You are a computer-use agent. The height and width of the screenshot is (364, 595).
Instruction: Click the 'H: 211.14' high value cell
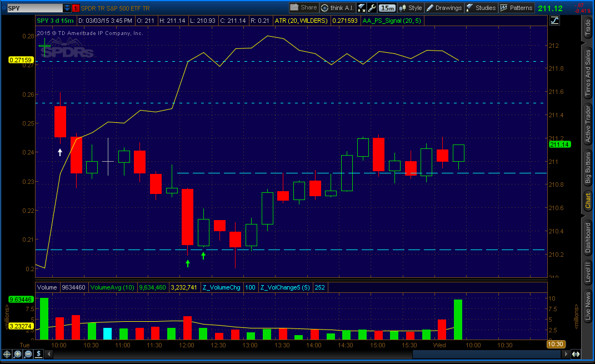(172, 21)
